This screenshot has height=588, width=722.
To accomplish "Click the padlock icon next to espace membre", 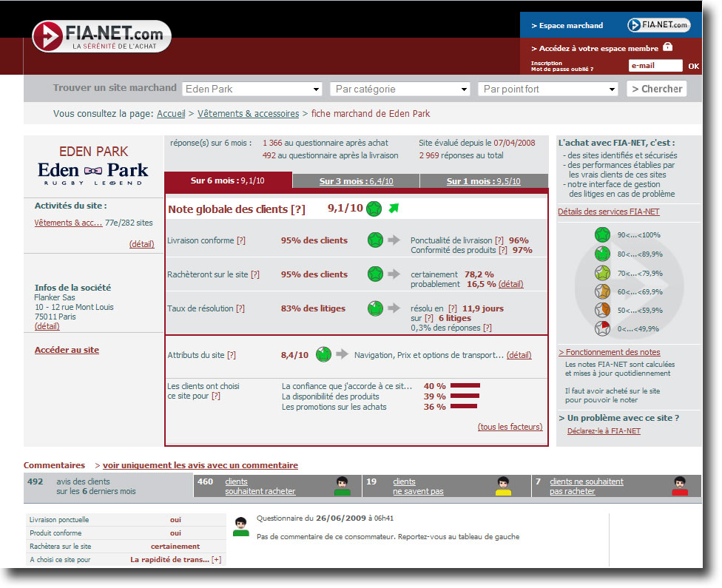I will point(667,47).
